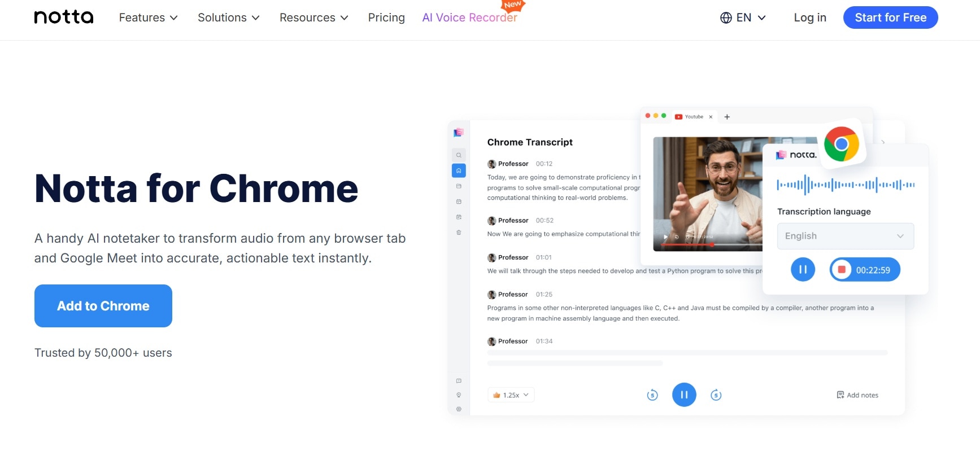This screenshot has height=469, width=980.
Task: Click the plus new tab icon
Action: [727, 117]
